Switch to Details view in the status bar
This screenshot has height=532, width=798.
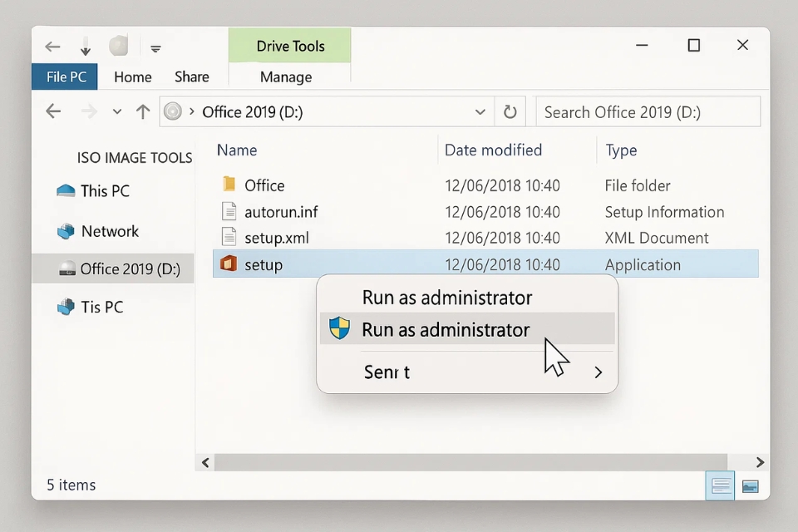(720, 485)
